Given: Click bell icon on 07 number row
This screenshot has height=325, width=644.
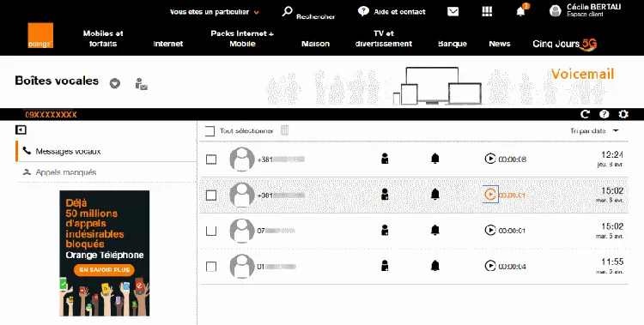Looking at the screenshot, I should 435,230.
